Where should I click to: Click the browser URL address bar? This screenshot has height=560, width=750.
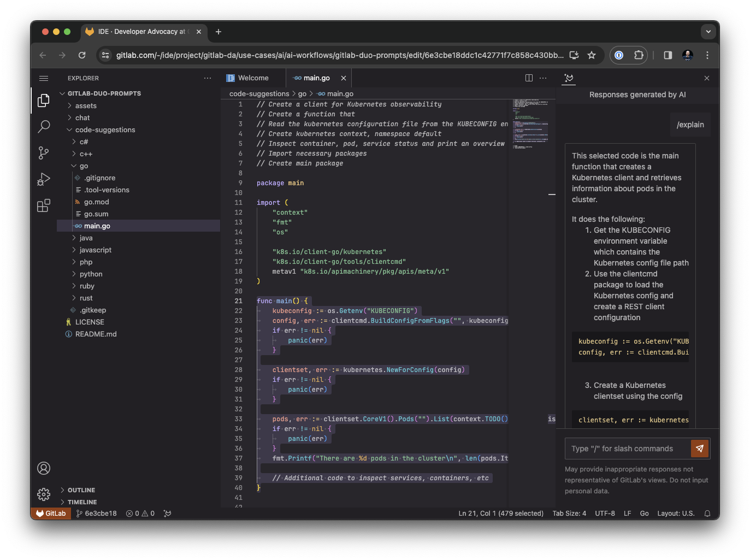coord(339,55)
